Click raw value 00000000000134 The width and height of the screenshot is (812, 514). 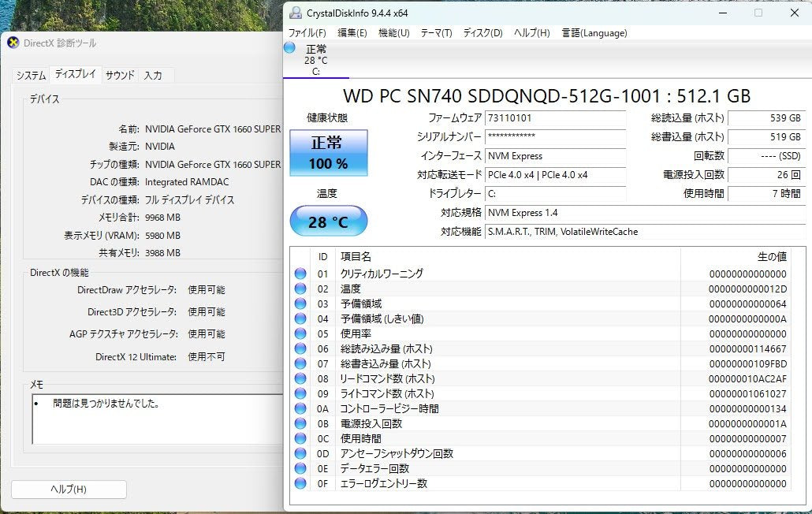pos(747,409)
